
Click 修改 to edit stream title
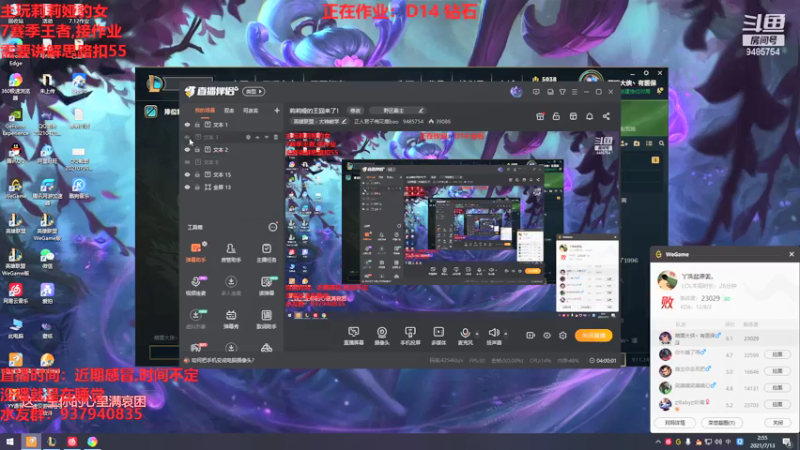(x=355, y=110)
